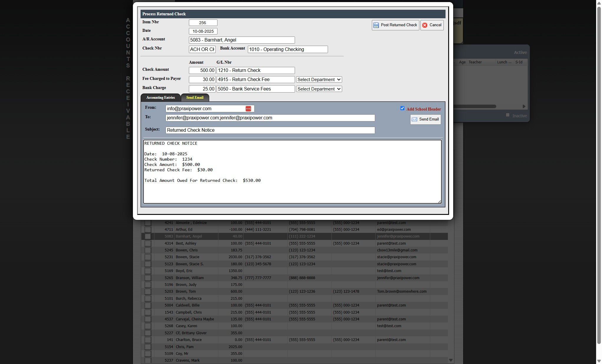The height and width of the screenshot is (364, 602).
Task: Click the red icon in From field
Action: (x=248, y=109)
